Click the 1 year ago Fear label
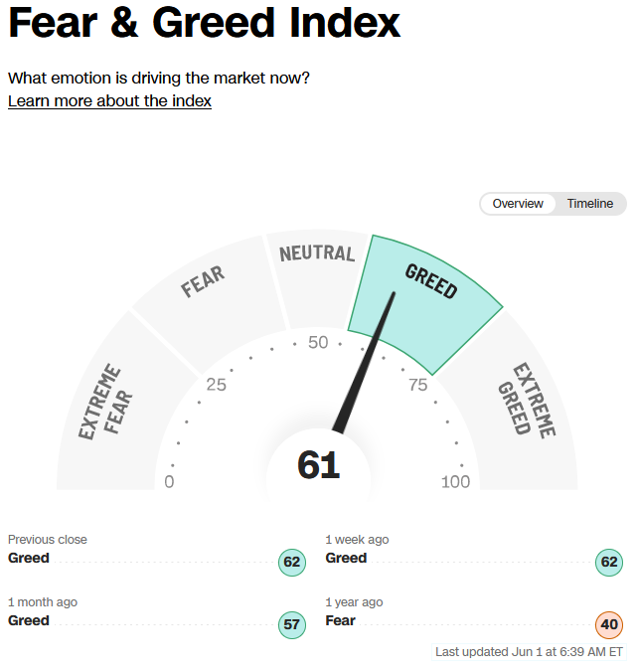Viewport: 638px width, 672px height. click(340, 620)
